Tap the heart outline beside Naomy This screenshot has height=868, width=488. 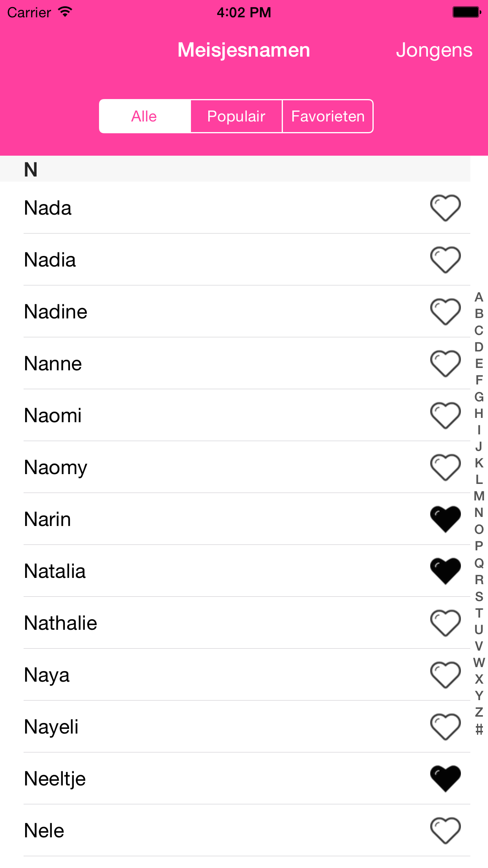coord(445,467)
